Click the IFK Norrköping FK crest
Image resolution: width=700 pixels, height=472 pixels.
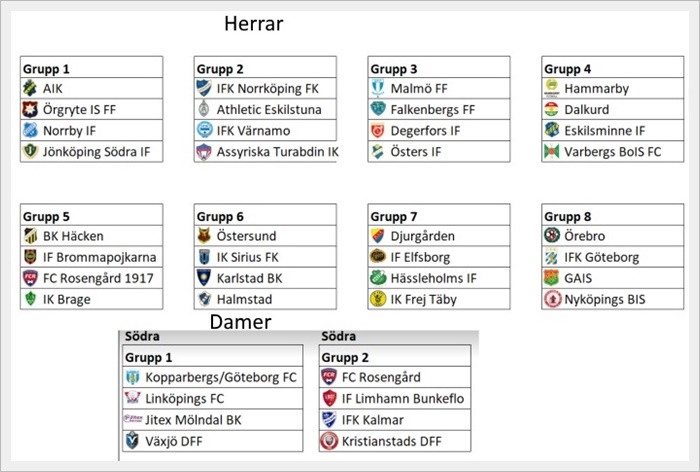point(204,88)
